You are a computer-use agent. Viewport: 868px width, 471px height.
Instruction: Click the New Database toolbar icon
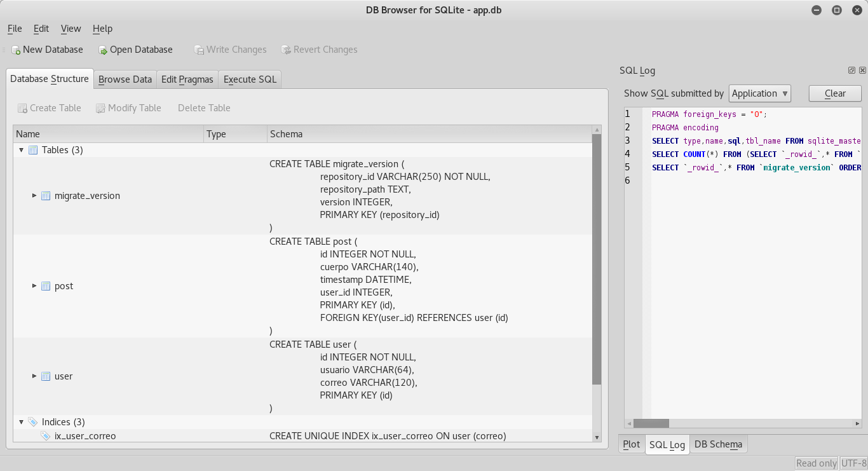(16, 50)
